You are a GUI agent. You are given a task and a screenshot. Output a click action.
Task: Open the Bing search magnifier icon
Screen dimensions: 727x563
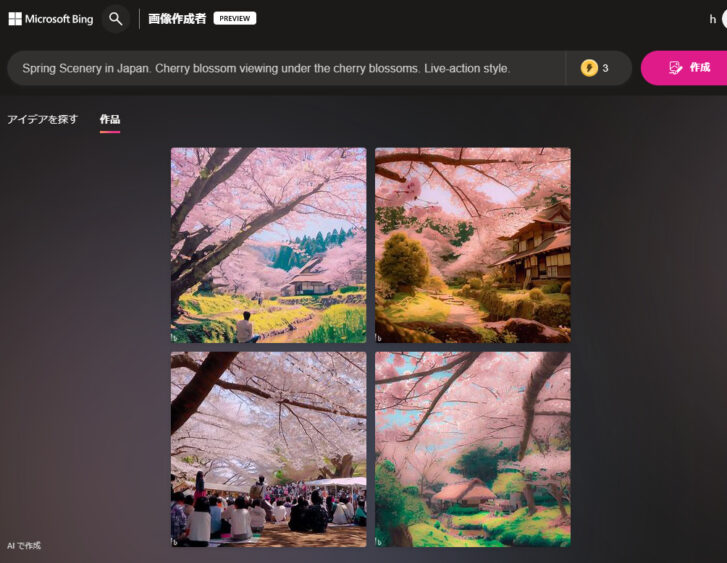(115, 19)
